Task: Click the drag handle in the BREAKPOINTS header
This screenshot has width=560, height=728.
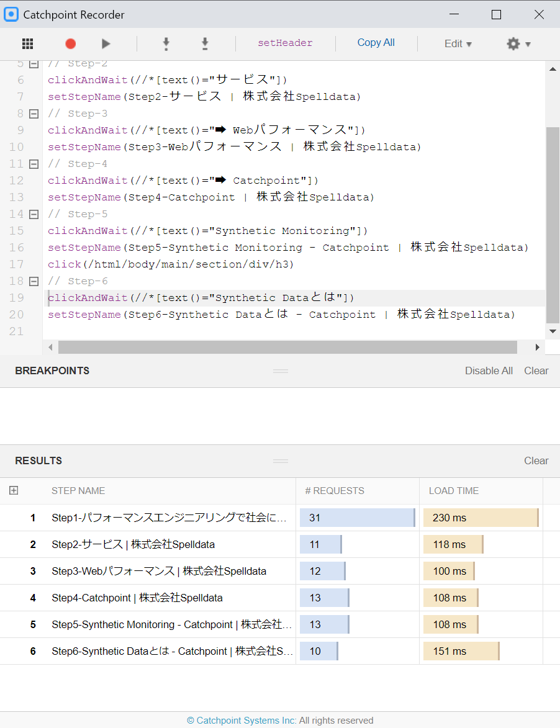Action: pos(281,371)
